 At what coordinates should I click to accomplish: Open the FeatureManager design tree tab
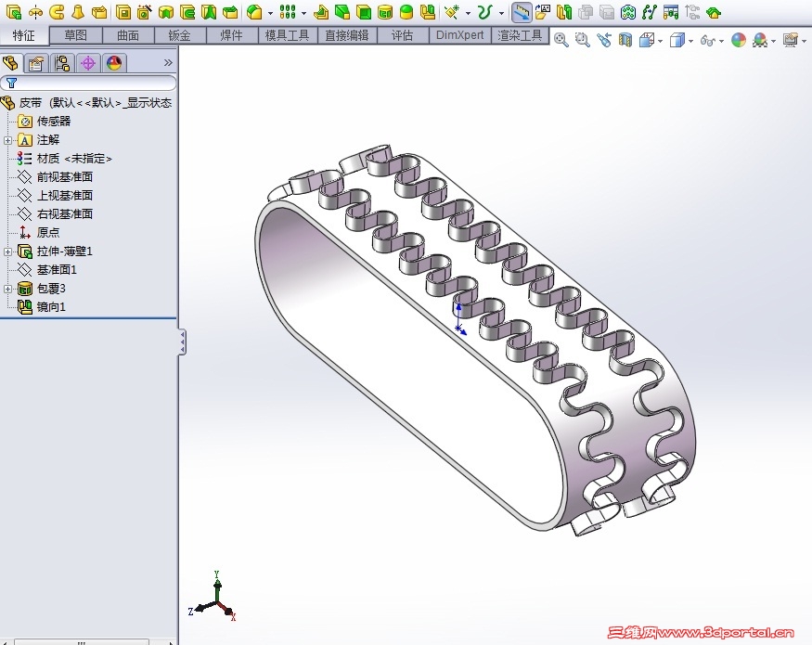[x=11, y=63]
